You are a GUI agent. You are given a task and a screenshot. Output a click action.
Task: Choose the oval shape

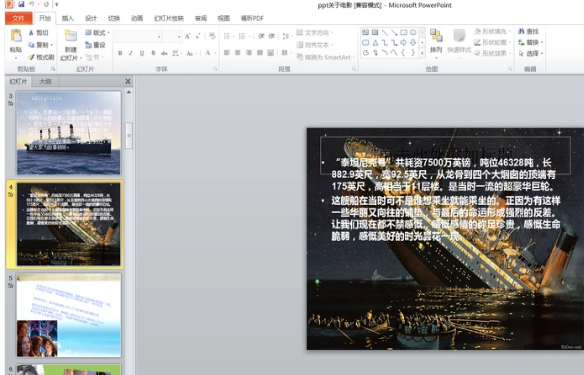click(x=413, y=32)
